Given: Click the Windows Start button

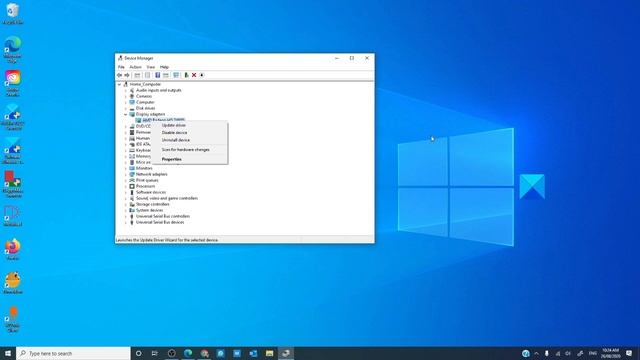Looking at the screenshot, I should tap(8, 353).
